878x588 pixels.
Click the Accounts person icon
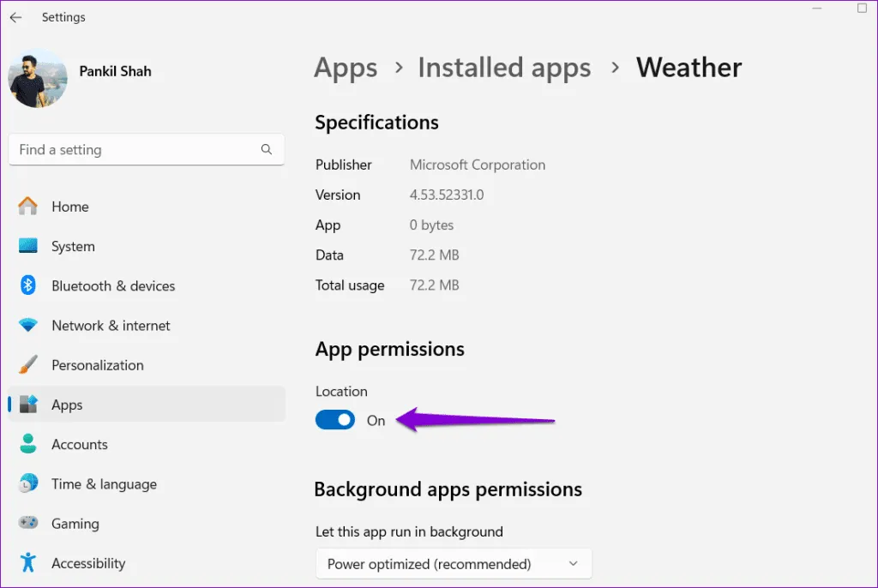pyautogui.click(x=28, y=444)
